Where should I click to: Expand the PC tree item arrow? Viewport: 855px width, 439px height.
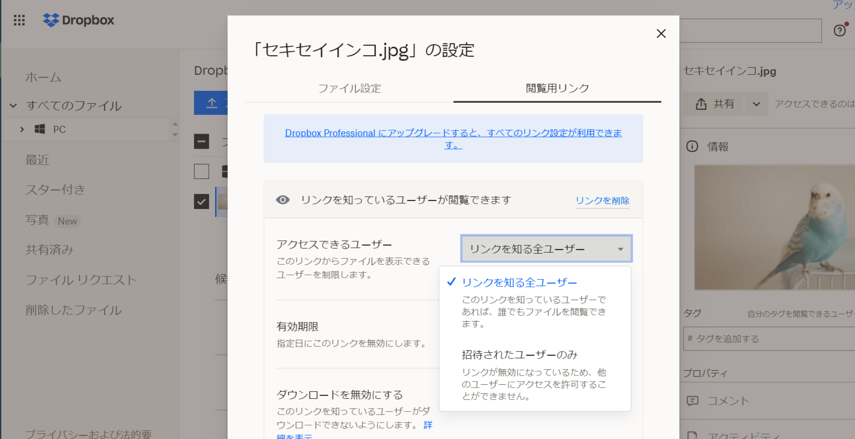22,129
